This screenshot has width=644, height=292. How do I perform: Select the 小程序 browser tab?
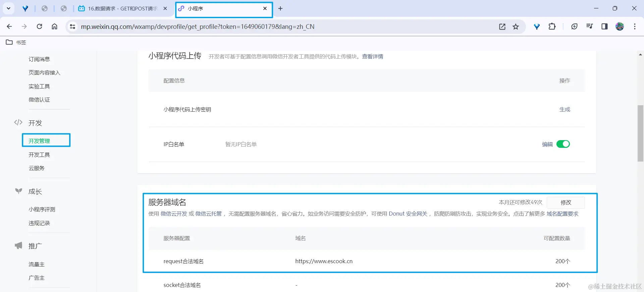pyautogui.click(x=224, y=9)
